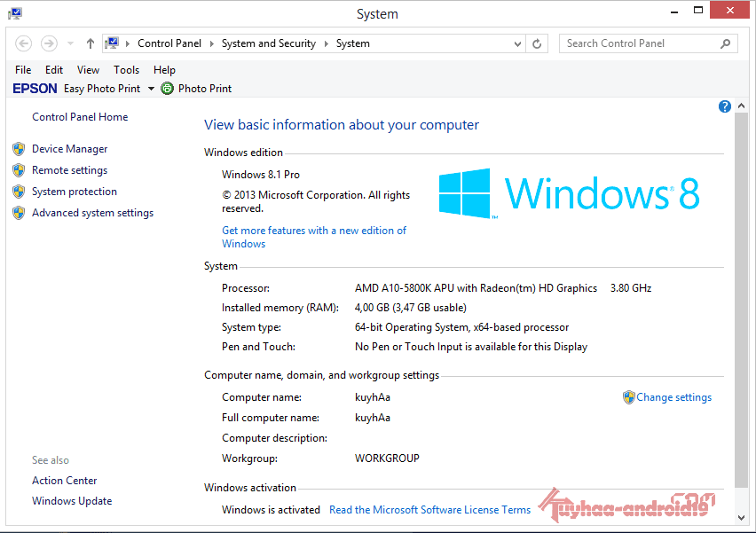Select the System breadcrumb
This screenshot has width=756, height=533.
pos(353,43)
